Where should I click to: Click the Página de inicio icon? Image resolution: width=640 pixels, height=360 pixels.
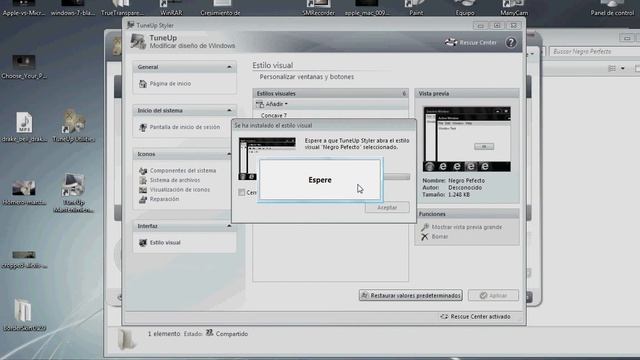[142, 84]
